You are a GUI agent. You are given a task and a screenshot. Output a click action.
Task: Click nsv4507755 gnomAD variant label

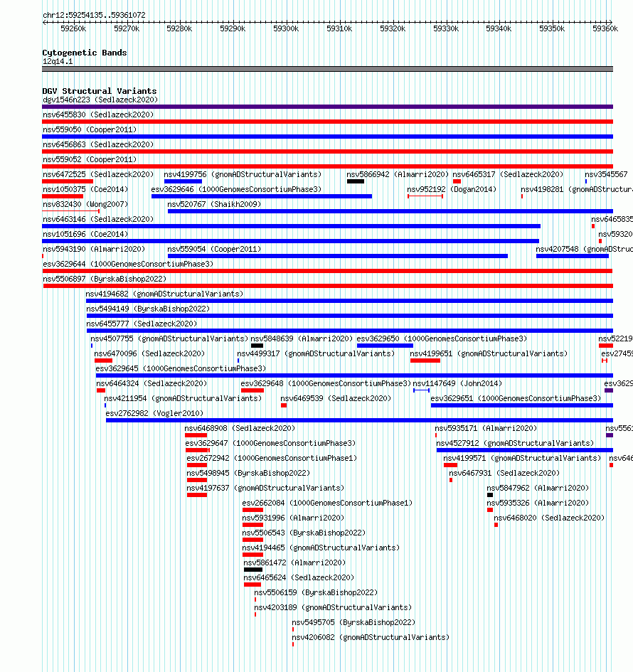click(169, 339)
